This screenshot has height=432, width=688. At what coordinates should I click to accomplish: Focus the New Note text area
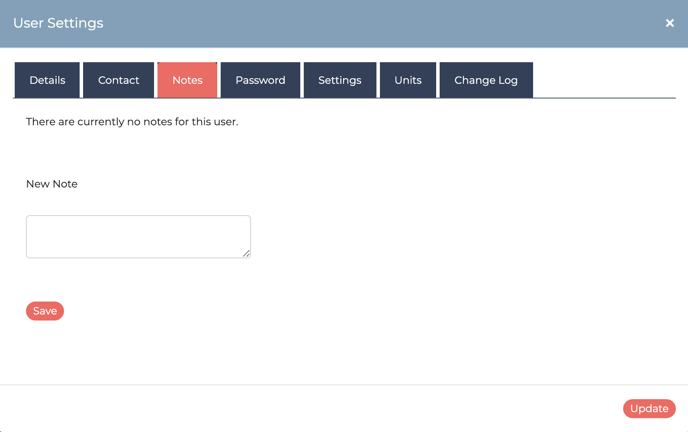click(138, 236)
